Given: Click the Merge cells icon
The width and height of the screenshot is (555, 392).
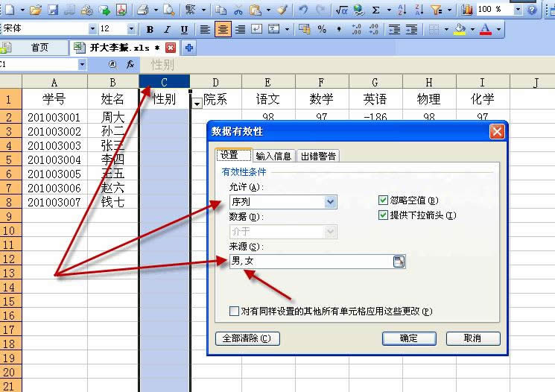Looking at the screenshot, I should point(273,29).
